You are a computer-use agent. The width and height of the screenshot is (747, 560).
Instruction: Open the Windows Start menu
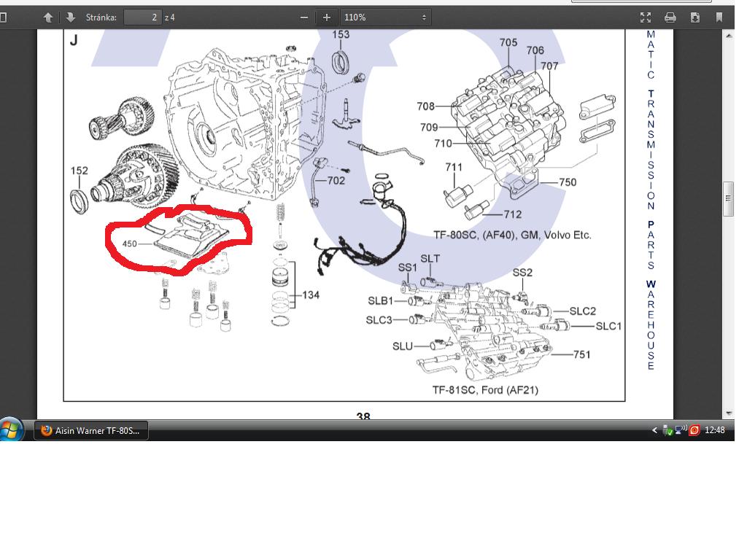click(x=12, y=430)
